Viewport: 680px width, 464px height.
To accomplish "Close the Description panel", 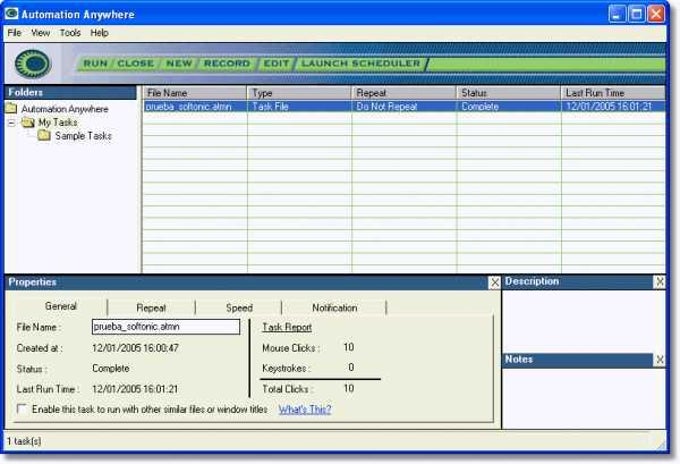I will [x=660, y=282].
